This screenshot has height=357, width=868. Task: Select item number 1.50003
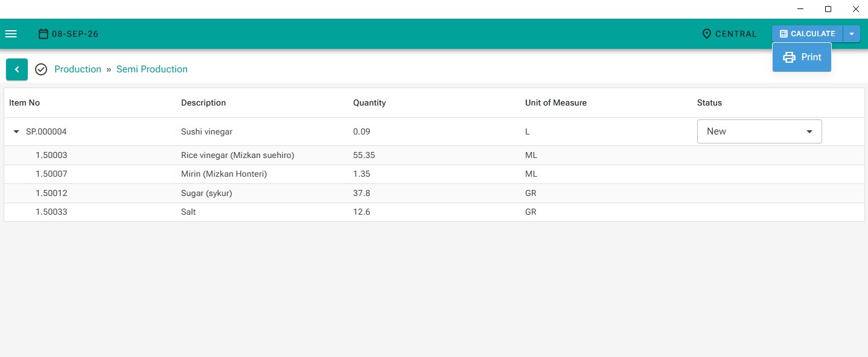pyautogui.click(x=51, y=155)
